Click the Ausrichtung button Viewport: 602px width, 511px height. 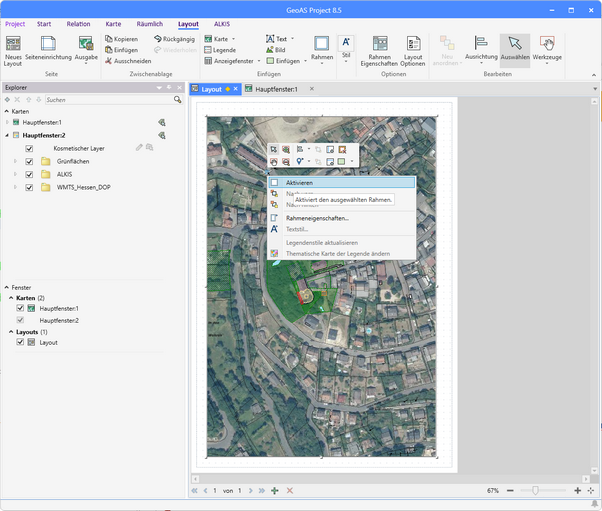481,49
